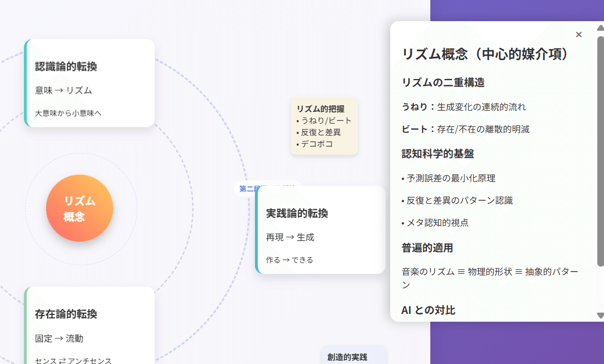Click the orange リズム概念 center node
Viewport: 604px width, 364px height.
80,208
